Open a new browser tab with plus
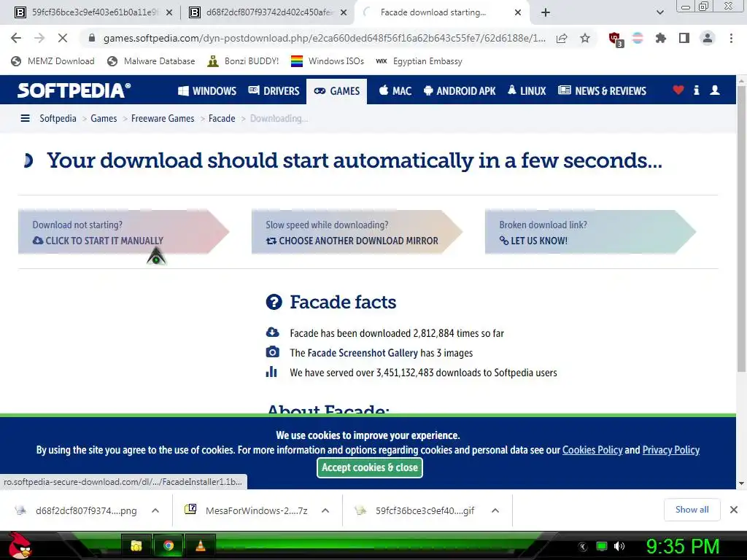 [x=546, y=13]
